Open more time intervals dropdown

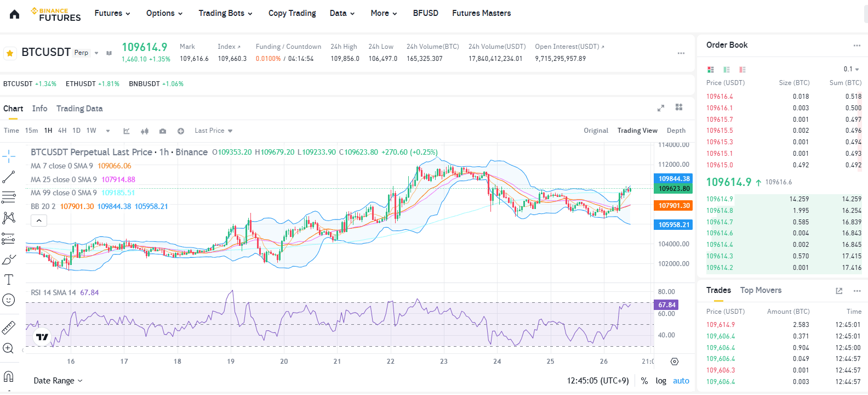pyautogui.click(x=108, y=131)
